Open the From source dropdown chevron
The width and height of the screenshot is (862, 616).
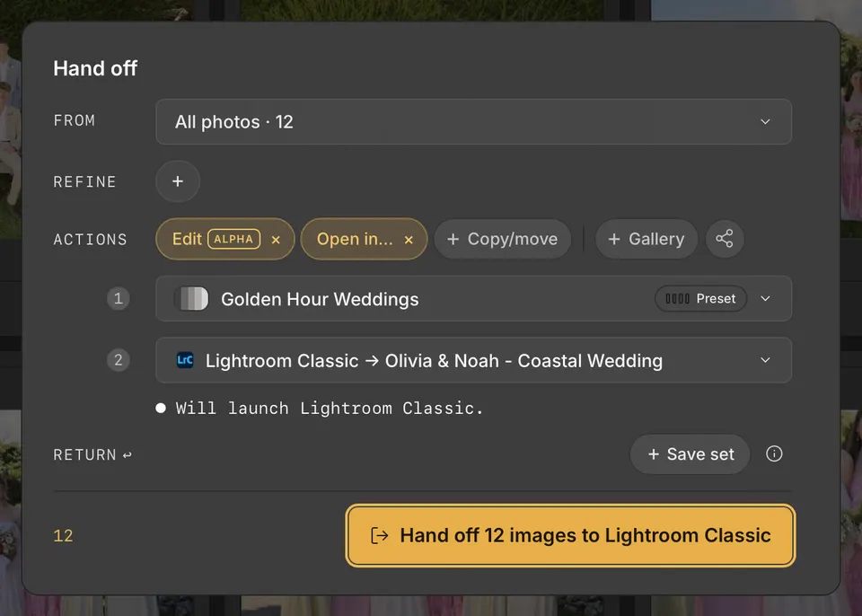pyautogui.click(x=765, y=121)
